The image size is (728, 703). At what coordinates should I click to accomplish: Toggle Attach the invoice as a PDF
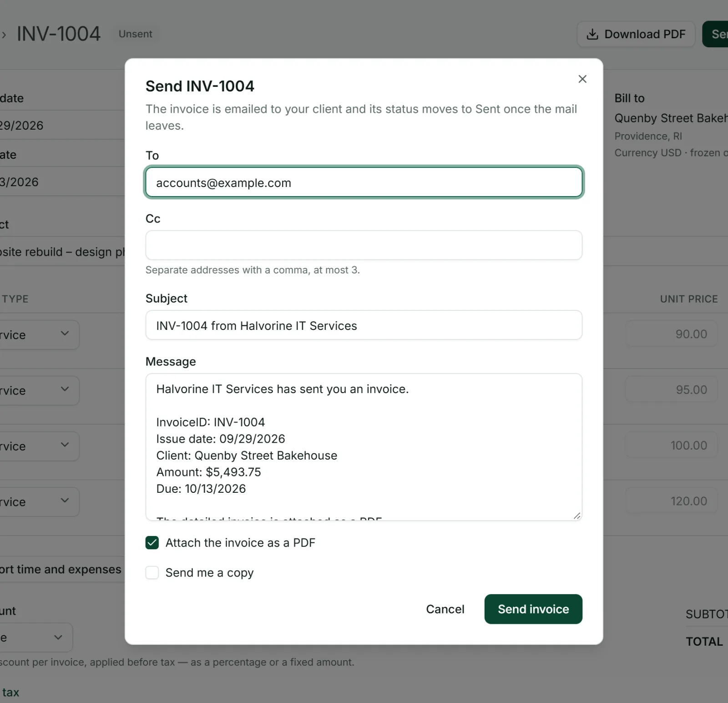(x=152, y=543)
